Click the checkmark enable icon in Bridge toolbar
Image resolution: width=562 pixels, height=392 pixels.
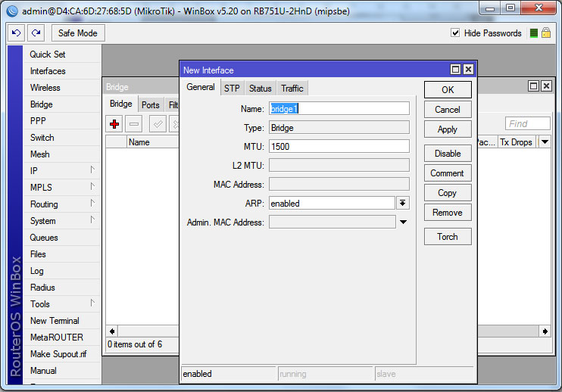point(158,124)
